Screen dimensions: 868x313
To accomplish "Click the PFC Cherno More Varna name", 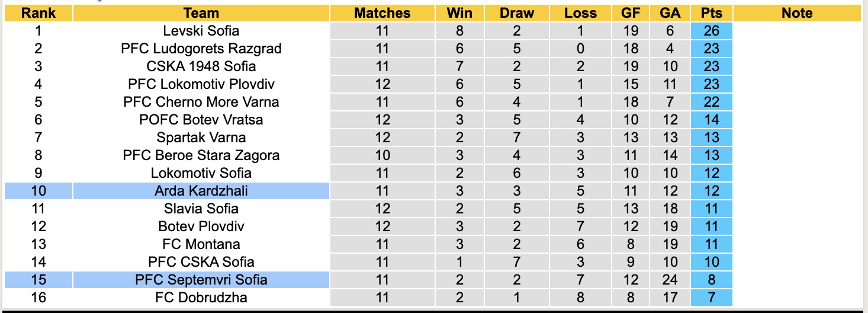I will [201, 102].
